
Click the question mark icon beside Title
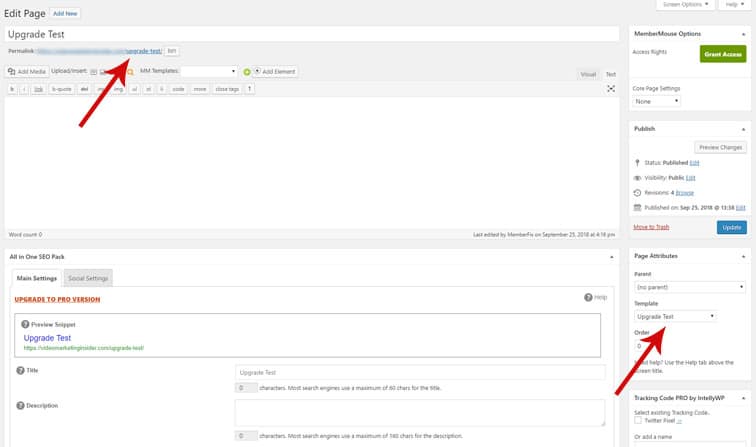pyautogui.click(x=20, y=371)
